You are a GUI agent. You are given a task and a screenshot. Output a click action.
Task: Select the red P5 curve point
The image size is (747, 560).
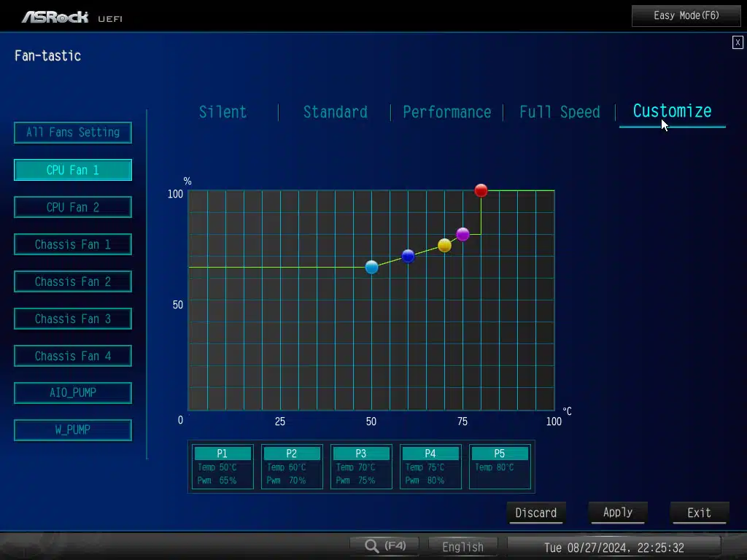pyautogui.click(x=481, y=190)
